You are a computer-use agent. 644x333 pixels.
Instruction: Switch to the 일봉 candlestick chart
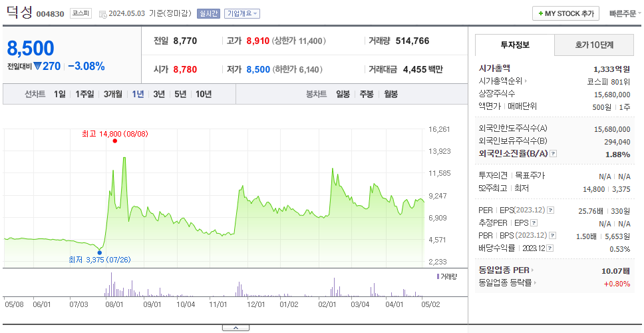(x=343, y=94)
